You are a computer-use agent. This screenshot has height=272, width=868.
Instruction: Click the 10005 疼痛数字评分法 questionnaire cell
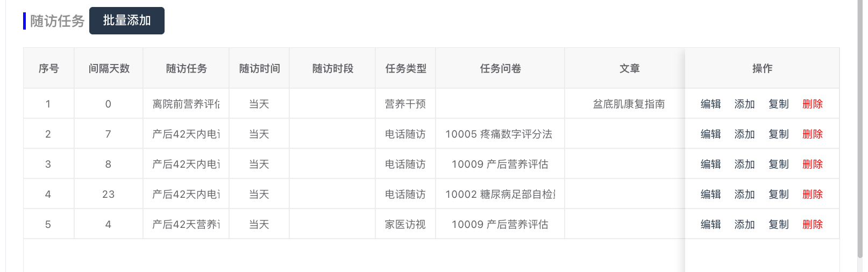[499, 134]
